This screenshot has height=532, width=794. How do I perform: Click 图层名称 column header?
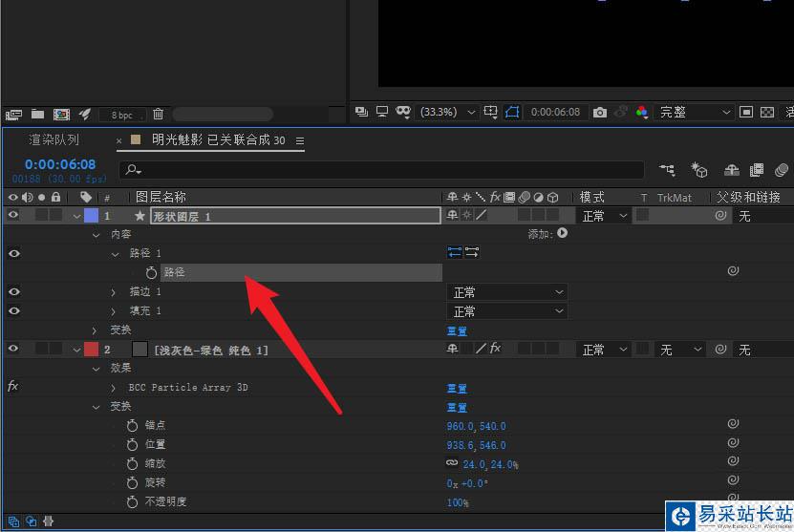point(161,197)
